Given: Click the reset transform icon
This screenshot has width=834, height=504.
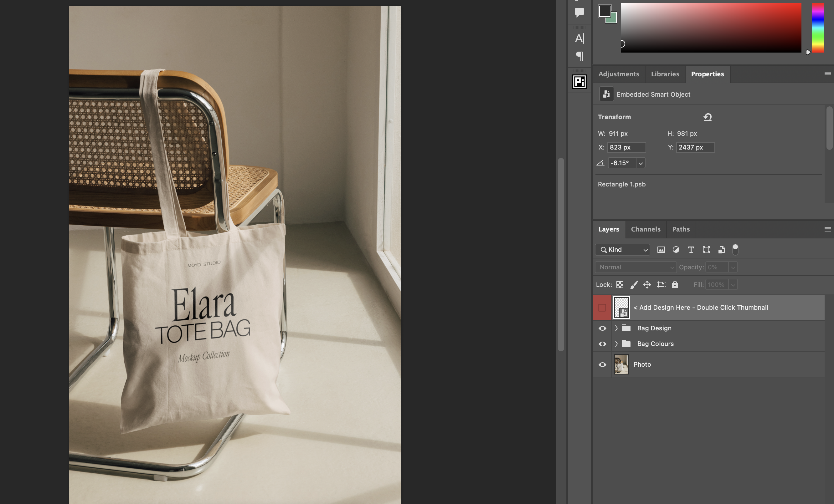Looking at the screenshot, I should coord(708,117).
